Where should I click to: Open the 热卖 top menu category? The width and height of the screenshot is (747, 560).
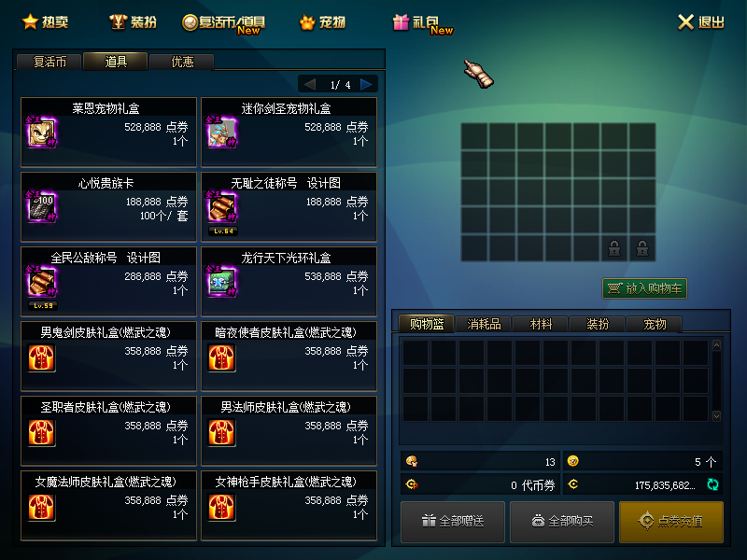(x=45, y=21)
